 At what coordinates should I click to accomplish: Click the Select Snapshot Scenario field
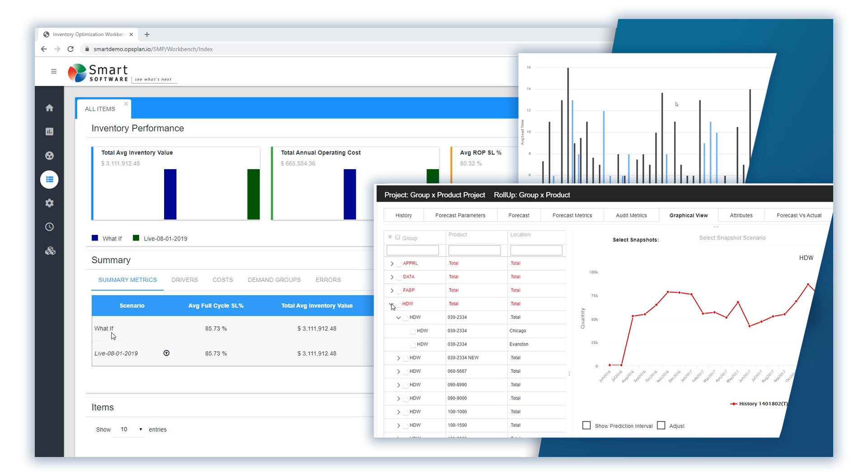(732, 238)
